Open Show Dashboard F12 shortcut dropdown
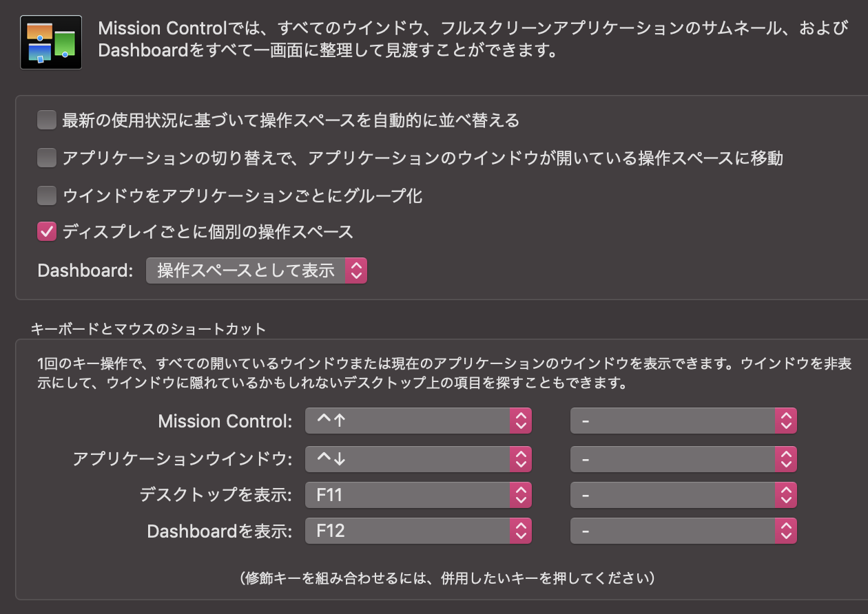The image size is (868, 614). point(417,531)
